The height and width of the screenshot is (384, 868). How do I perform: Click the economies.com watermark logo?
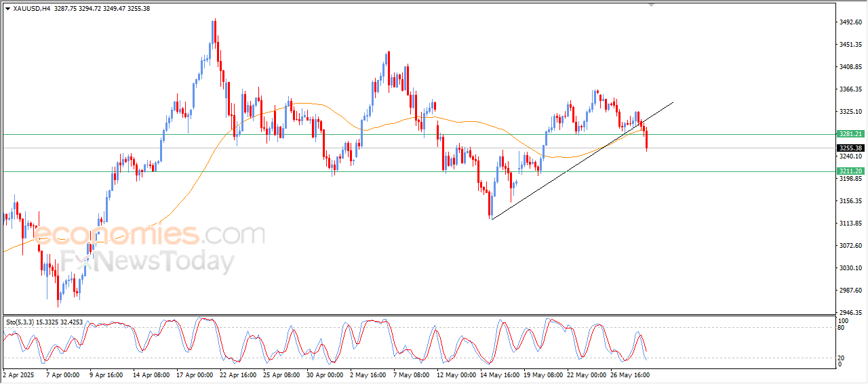pyautogui.click(x=149, y=235)
